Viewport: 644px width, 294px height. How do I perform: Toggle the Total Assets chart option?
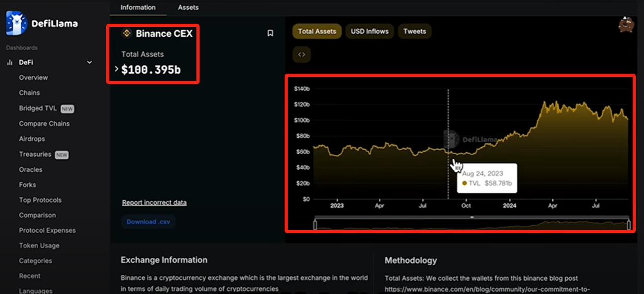tap(317, 31)
